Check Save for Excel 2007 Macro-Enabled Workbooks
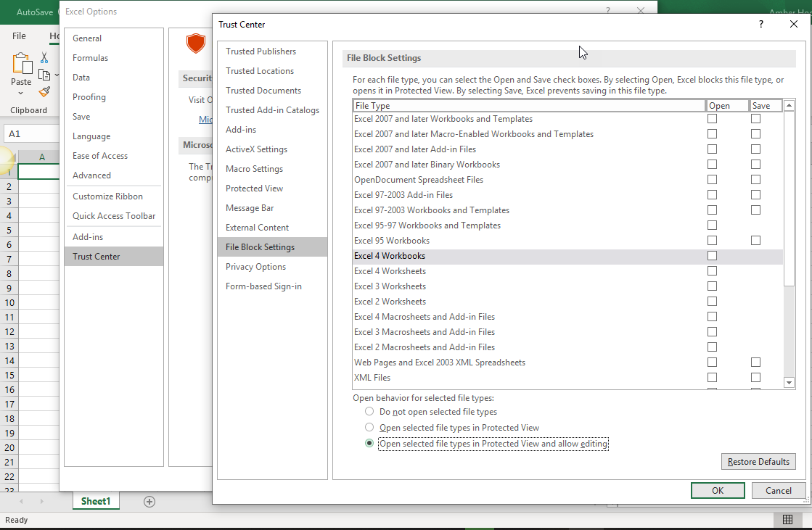 coord(755,134)
